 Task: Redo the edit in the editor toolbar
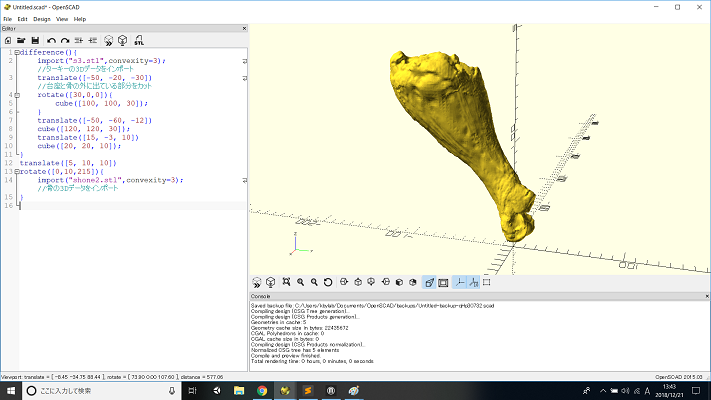point(65,41)
